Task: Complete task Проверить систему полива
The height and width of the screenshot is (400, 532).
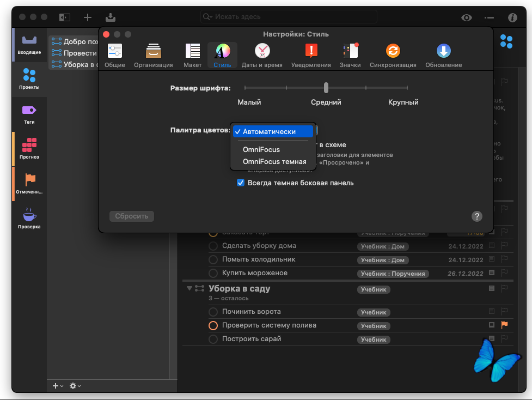Action: pos(213,325)
